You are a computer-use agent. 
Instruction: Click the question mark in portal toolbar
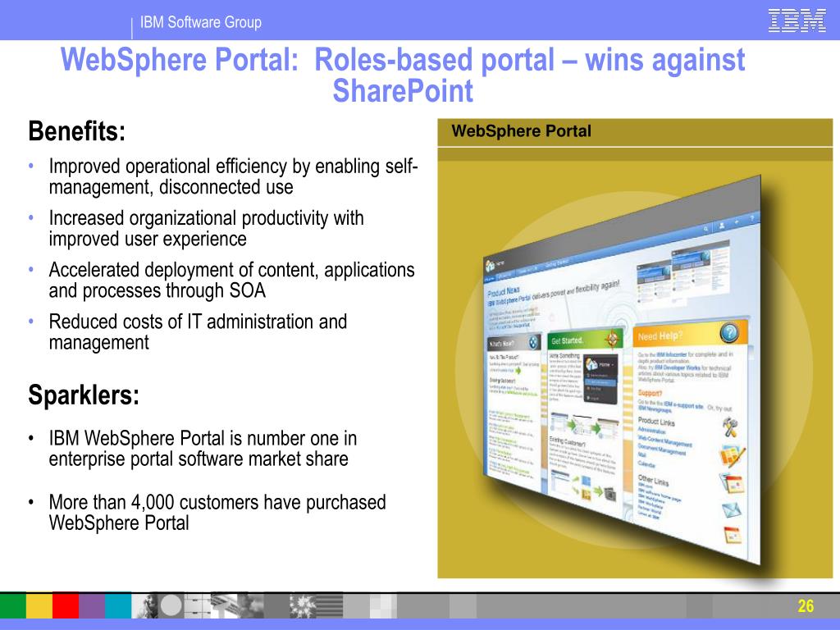coord(752,217)
